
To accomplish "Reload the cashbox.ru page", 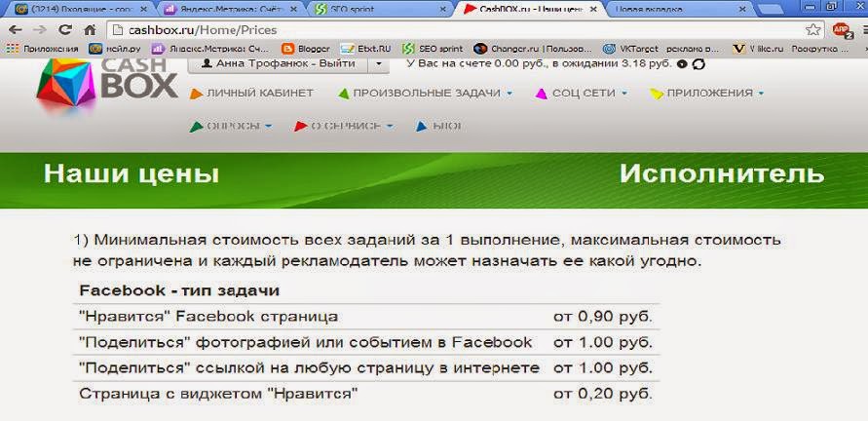I will pos(65,30).
